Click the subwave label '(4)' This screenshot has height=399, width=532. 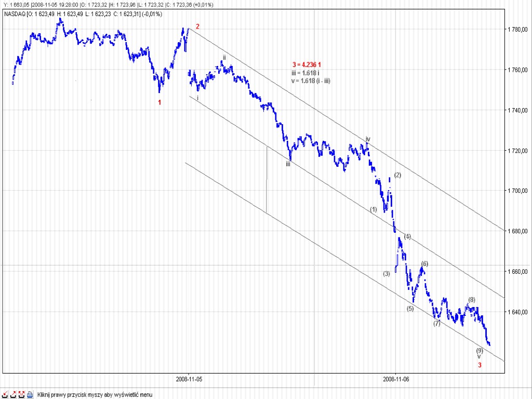(x=407, y=236)
